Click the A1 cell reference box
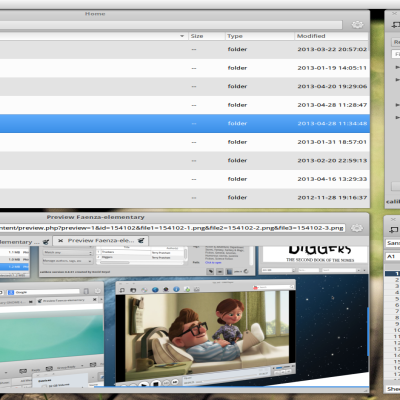The width and height of the screenshot is (400, 400). coord(393,256)
